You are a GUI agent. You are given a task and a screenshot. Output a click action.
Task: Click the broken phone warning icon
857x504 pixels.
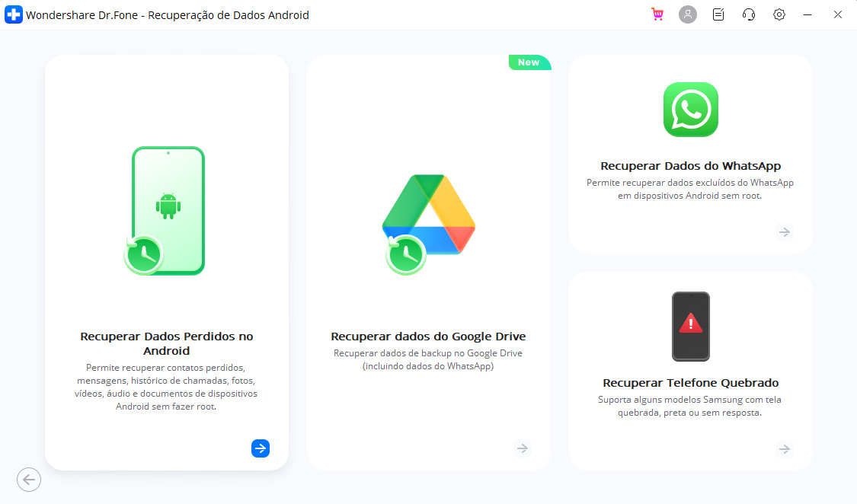(x=690, y=326)
